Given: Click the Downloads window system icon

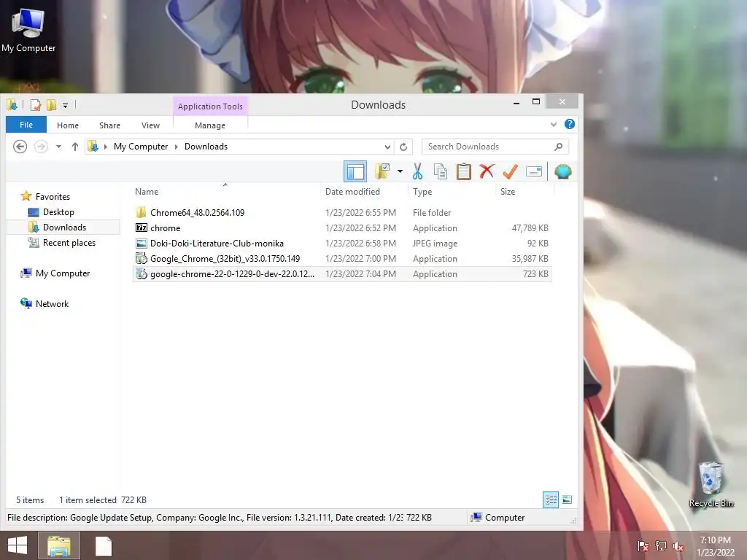Looking at the screenshot, I should tap(12, 104).
